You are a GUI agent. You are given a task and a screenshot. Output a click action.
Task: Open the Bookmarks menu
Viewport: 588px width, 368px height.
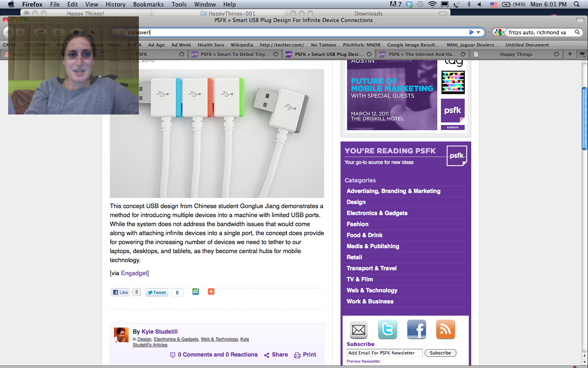[x=148, y=4]
